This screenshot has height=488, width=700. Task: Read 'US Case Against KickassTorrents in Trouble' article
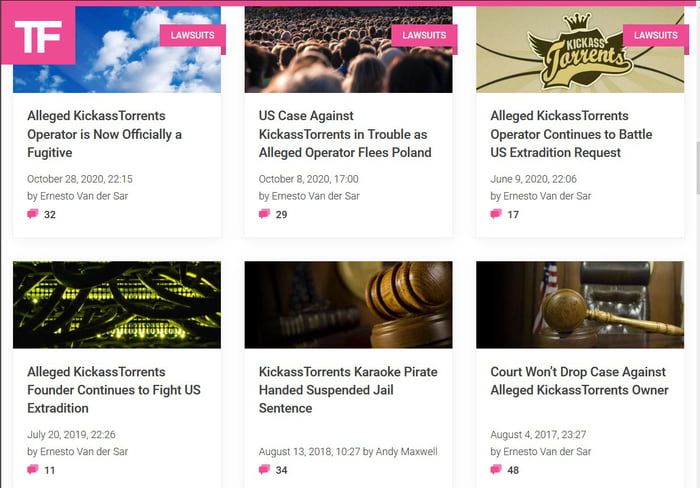click(345, 134)
